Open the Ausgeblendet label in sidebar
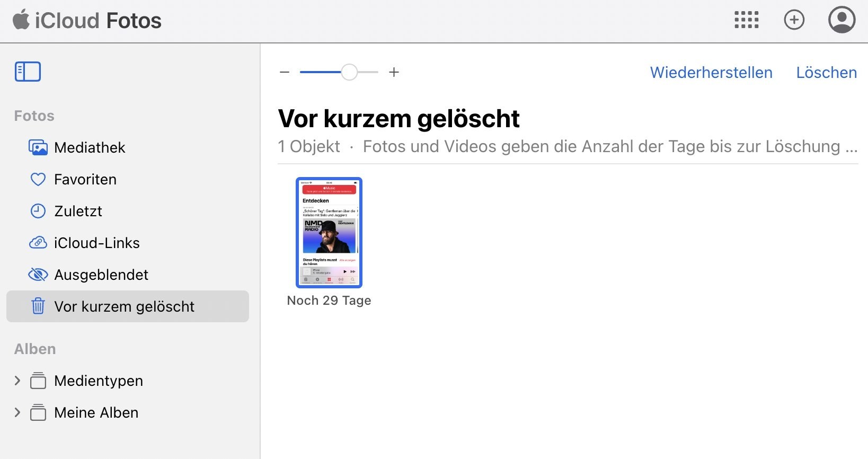 point(101,275)
